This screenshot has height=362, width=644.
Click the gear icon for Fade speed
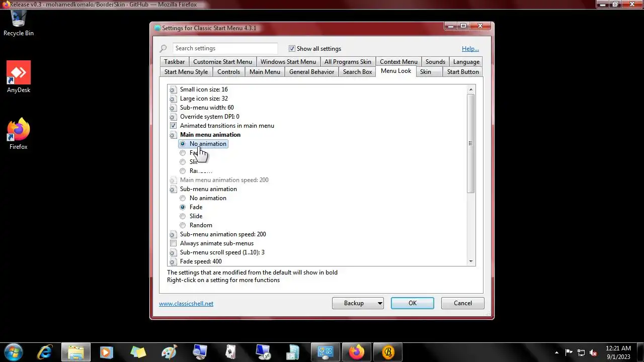click(x=173, y=261)
